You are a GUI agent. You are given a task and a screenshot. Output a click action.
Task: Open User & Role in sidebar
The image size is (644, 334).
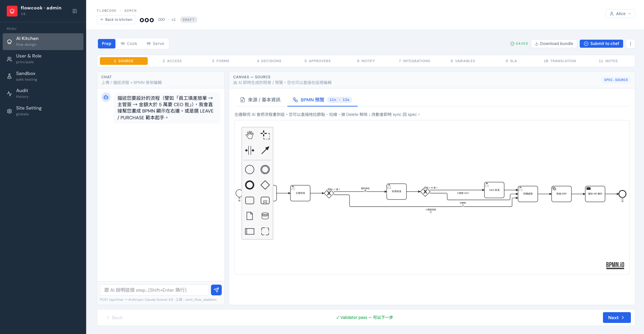[43, 59]
